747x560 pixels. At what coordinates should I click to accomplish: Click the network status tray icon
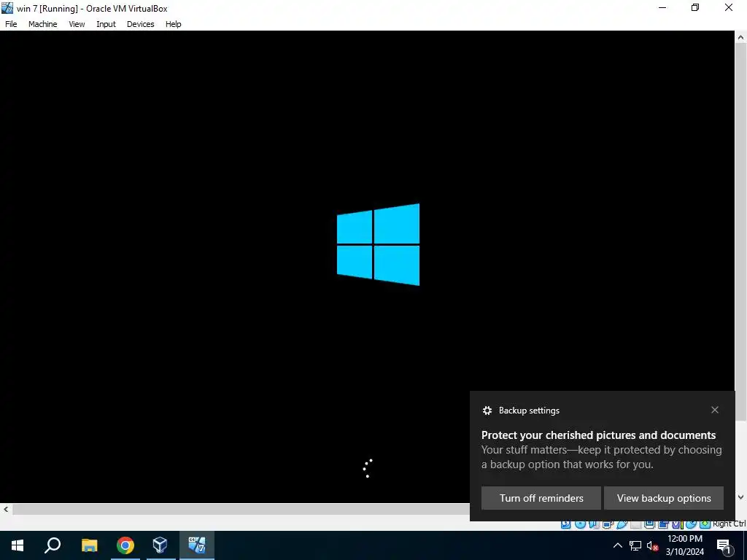(635, 545)
